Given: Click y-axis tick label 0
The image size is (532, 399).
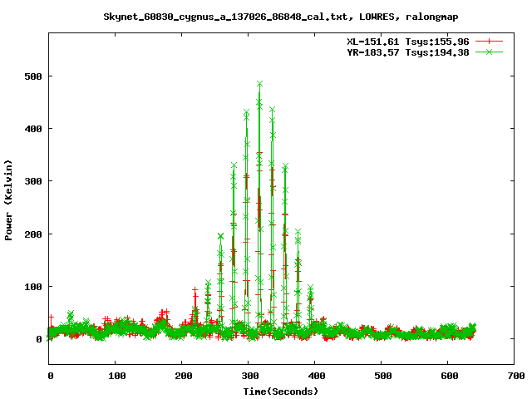Looking at the screenshot, I should click(x=39, y=339).
